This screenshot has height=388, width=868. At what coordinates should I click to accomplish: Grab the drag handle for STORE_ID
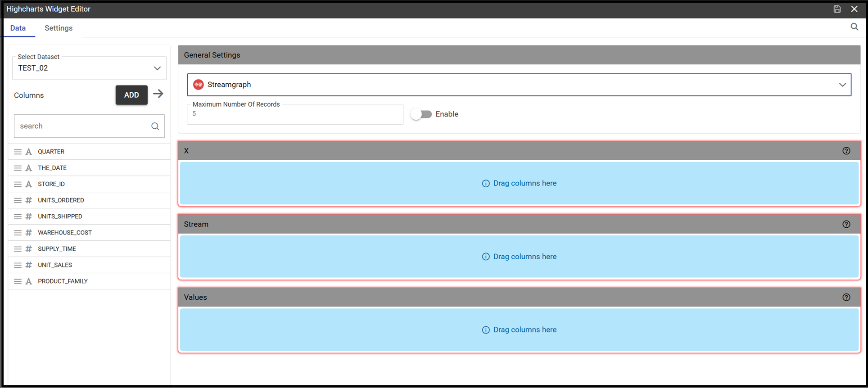[18, 184]
